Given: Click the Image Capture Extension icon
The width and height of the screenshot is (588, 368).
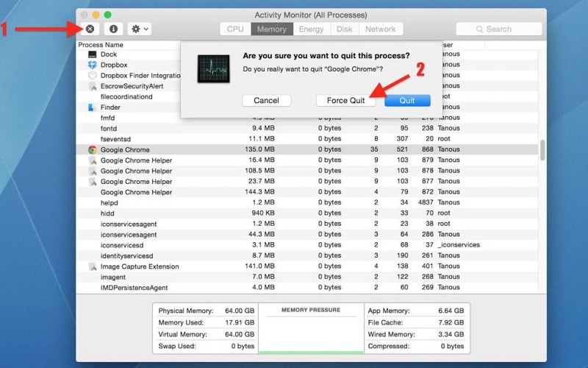Looking at the screenshot, I should [x=93, y=266].
